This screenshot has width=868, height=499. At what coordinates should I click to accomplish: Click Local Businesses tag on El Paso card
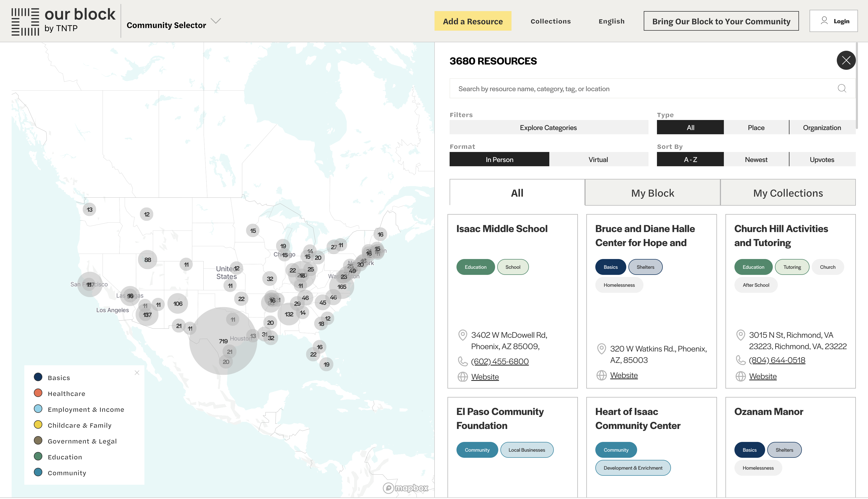coord(526,450)
